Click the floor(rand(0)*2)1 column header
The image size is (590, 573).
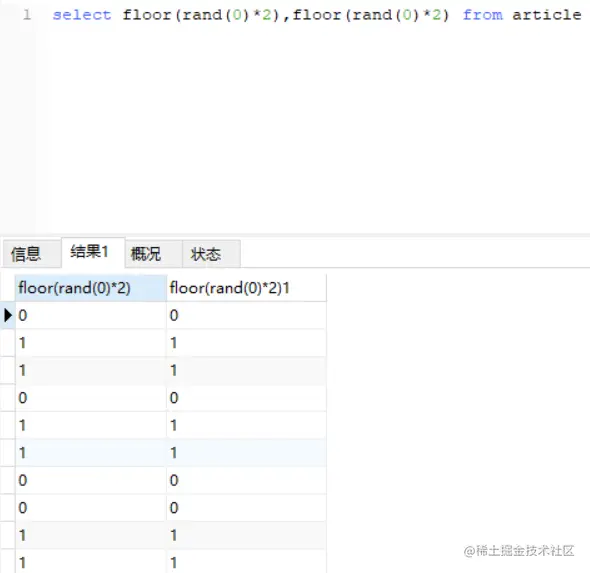246,288
